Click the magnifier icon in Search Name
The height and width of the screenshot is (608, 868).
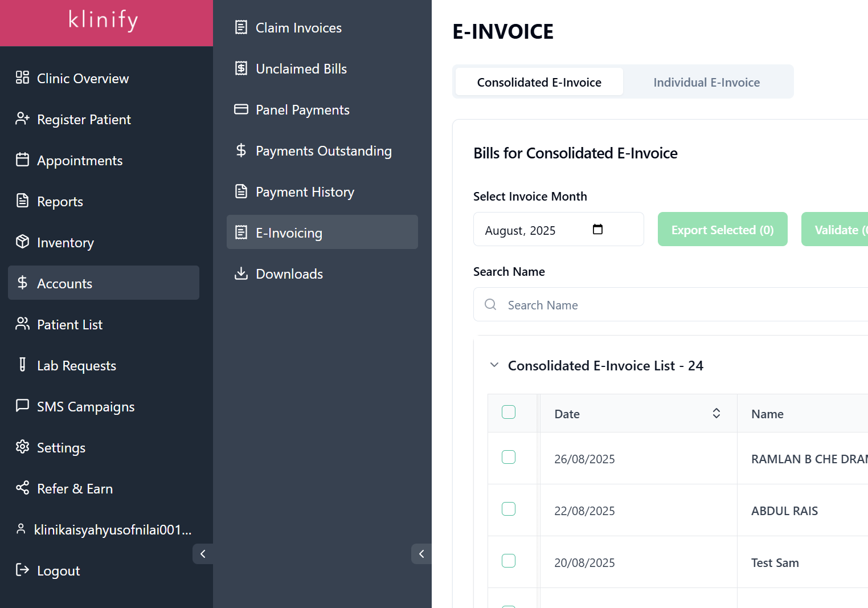pos(490,304)
